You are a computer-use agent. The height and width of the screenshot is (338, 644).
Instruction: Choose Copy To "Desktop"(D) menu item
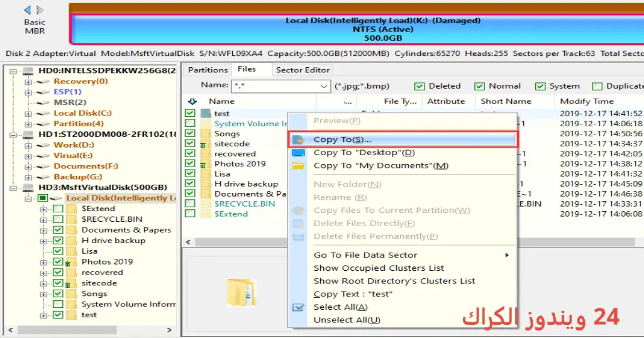tap(402, 153)
